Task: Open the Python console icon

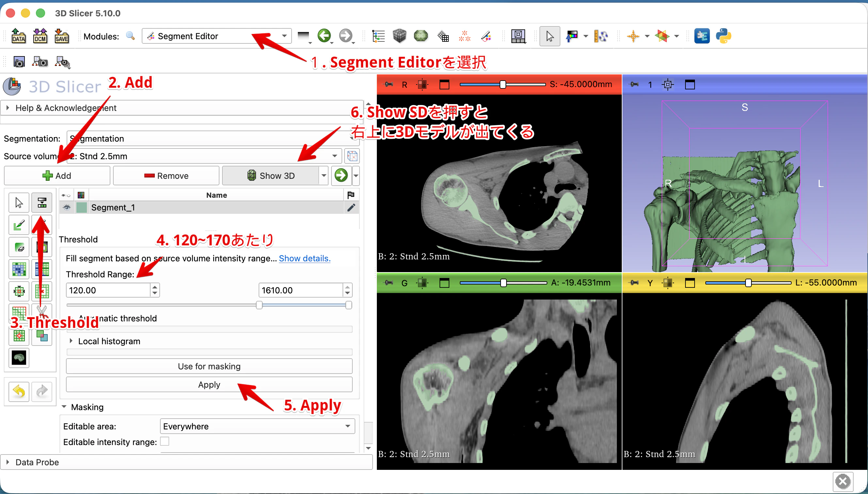Action: click(x=723, y=36)
